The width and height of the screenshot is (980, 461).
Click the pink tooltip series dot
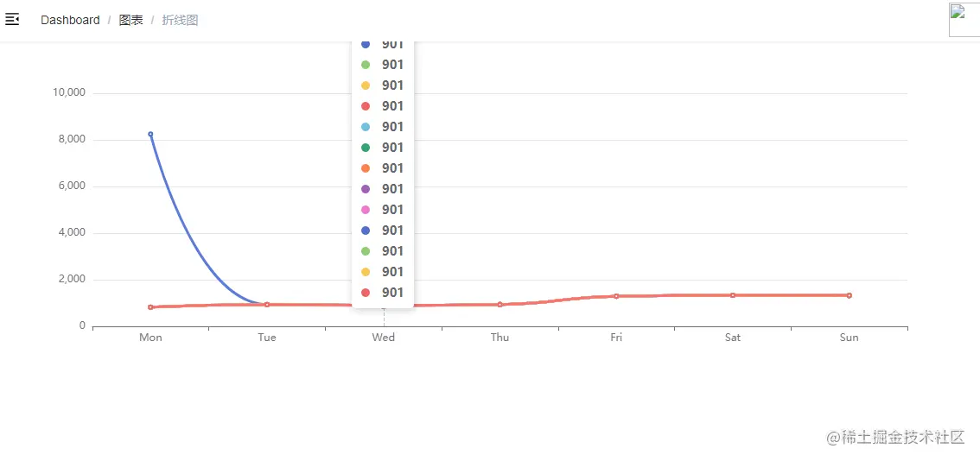click(x=366, y=210)
